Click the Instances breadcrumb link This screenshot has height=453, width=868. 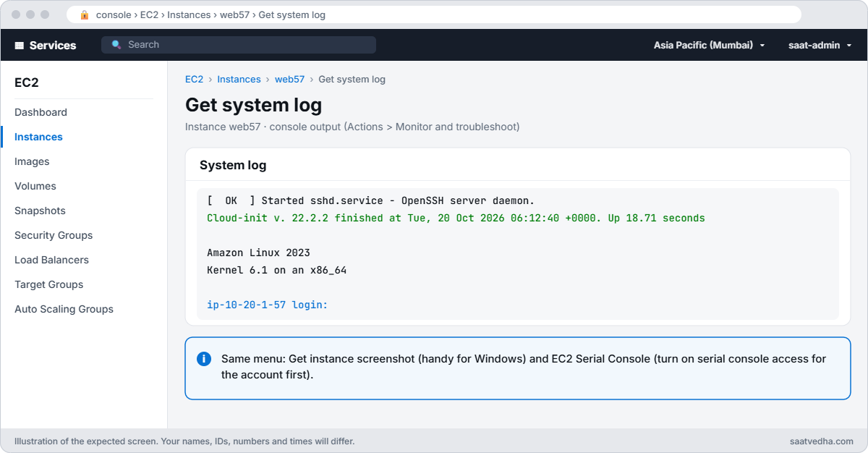pyautogui.click(x=239, y=80)
